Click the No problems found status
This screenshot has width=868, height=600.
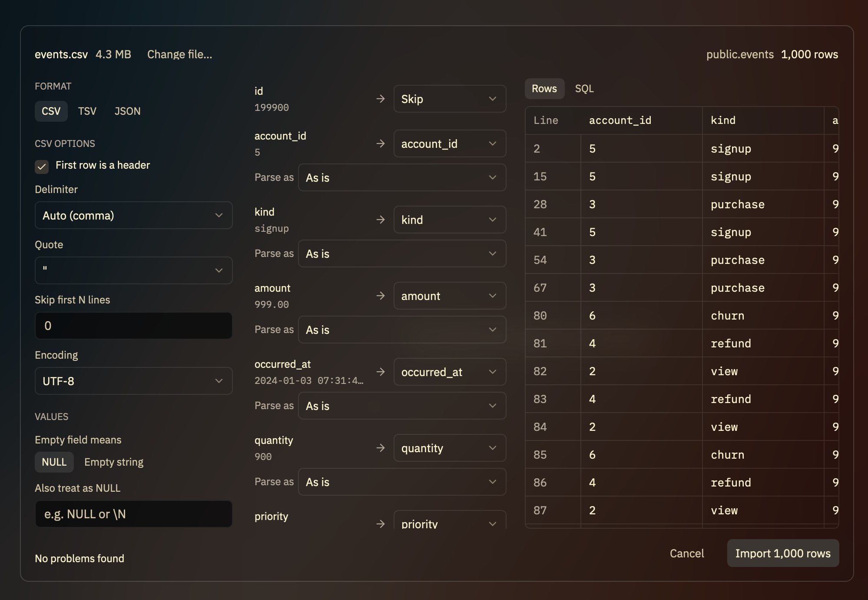80,558
